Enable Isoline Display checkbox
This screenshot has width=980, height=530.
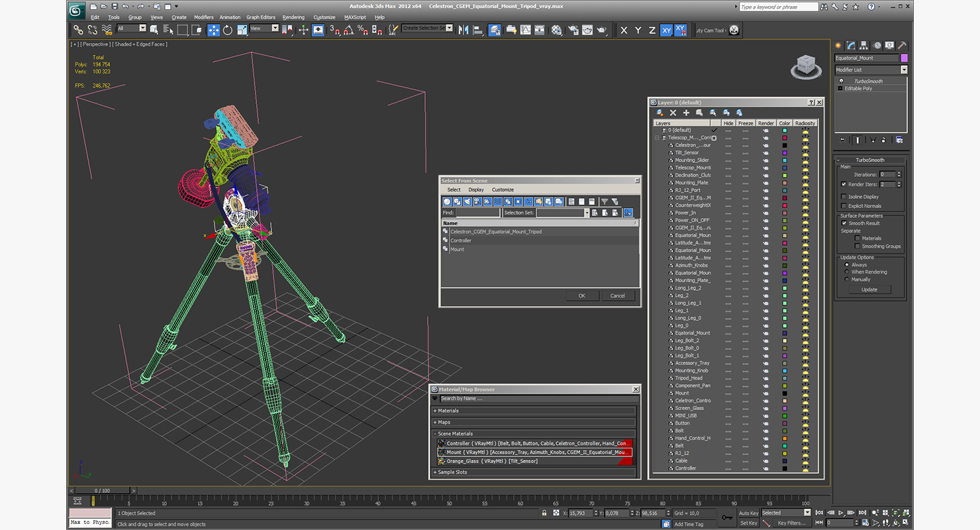[844, 197]
